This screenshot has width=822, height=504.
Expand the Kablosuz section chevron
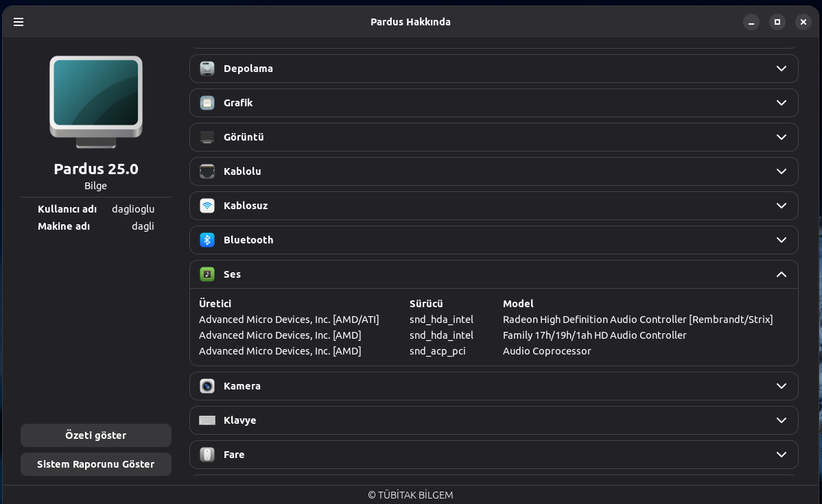click(781, 206)
